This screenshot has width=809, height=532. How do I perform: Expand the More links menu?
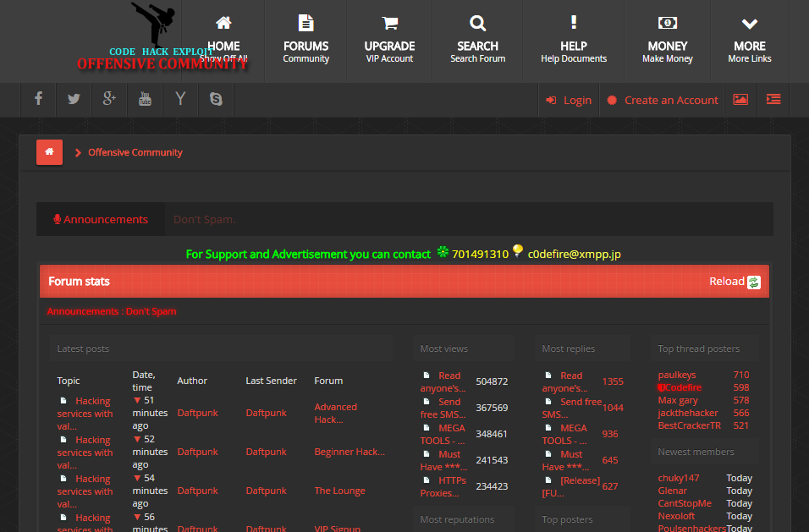point(749,41)
